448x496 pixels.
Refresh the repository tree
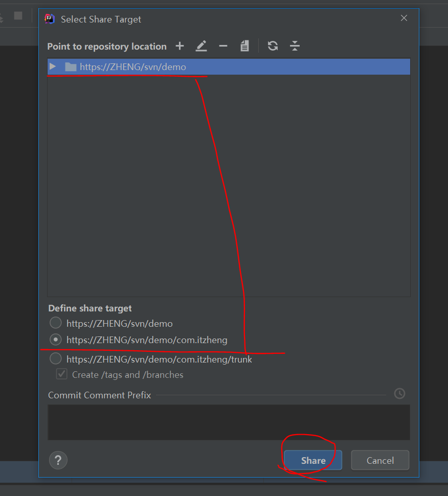[273, 46]
